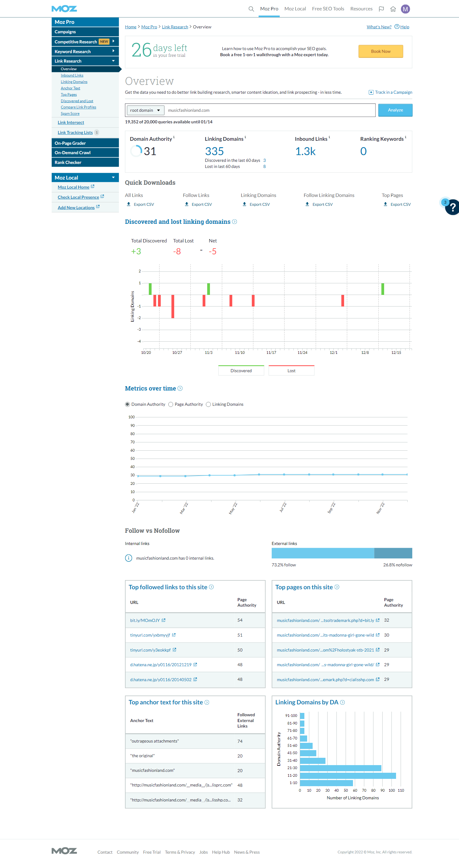Select the Linking Domains radio button
The image size is (459, 868).
(x=208, y=404)
